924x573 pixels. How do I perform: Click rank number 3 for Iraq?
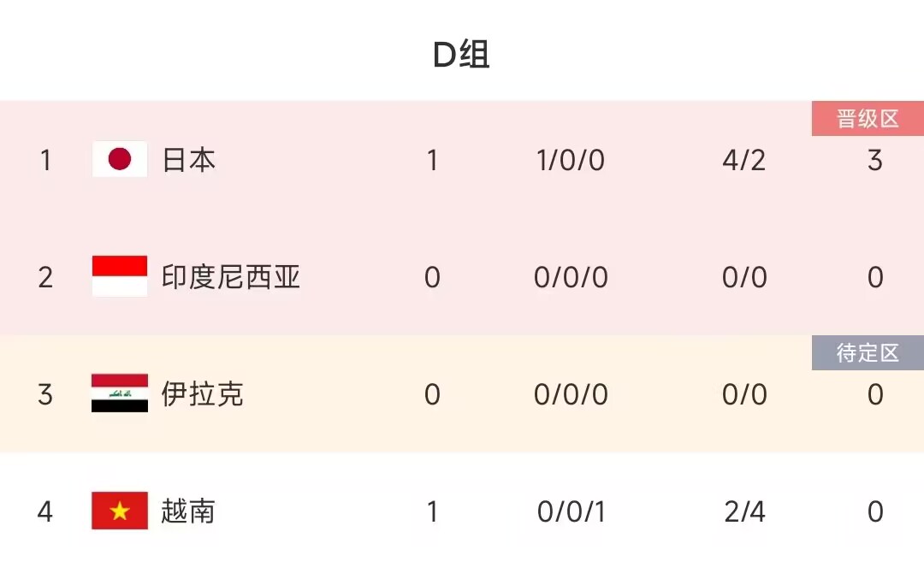click(x=45, y=394)
